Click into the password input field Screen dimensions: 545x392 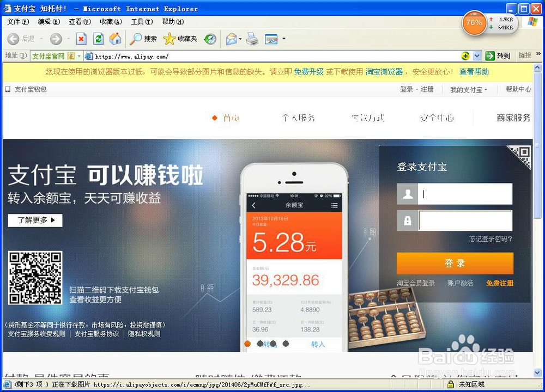[x=465, y=220]
